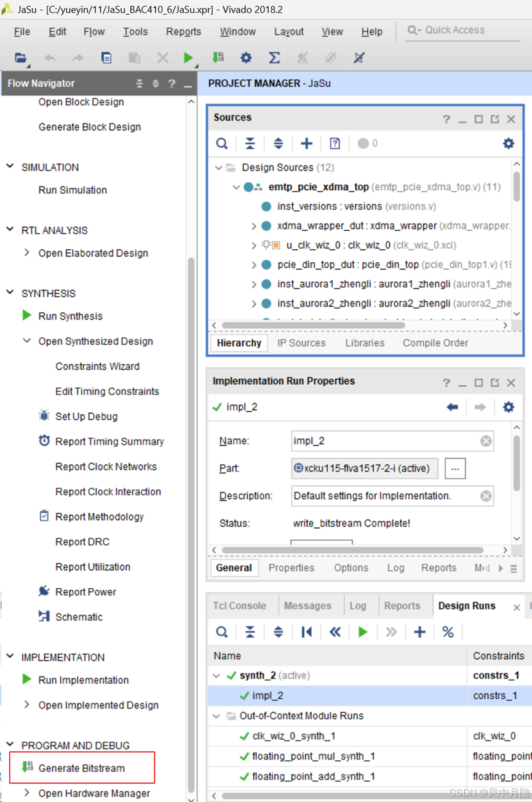Clear the Name field with its X icon
Screen dimensions: 532x802
click(x=486, y=441)
